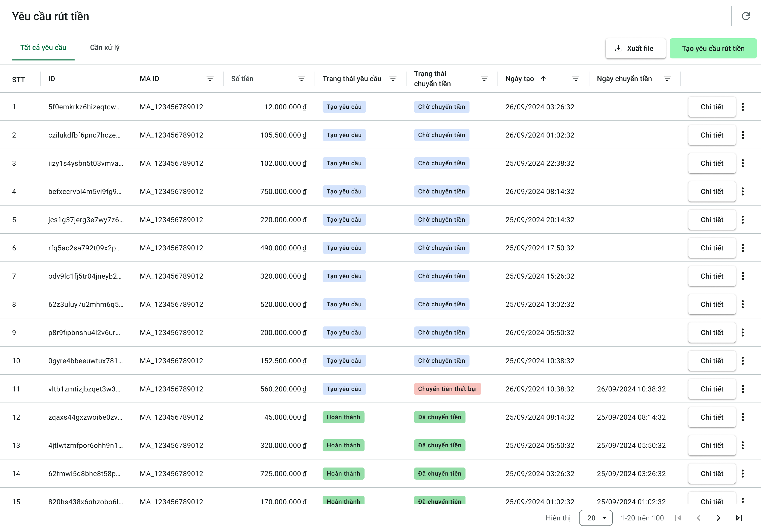
Task: Open three-dot menu for row 11
Action: tap(743, 389)
